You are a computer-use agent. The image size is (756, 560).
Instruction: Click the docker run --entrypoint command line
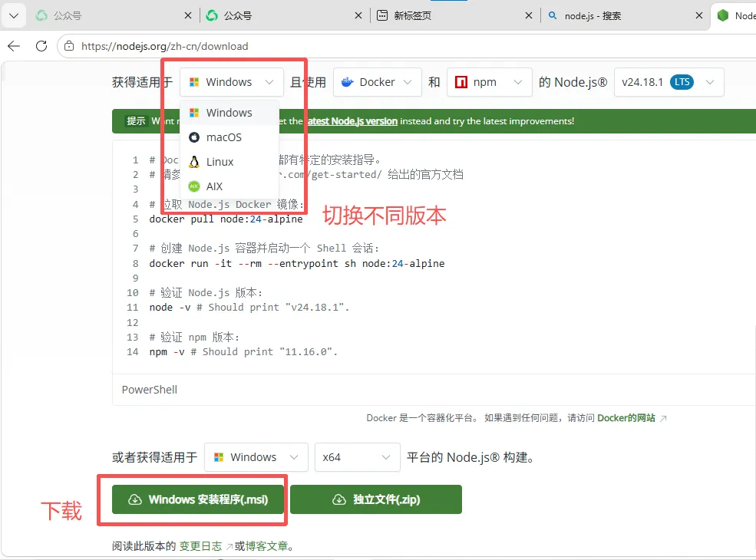[x=296, y=264]
